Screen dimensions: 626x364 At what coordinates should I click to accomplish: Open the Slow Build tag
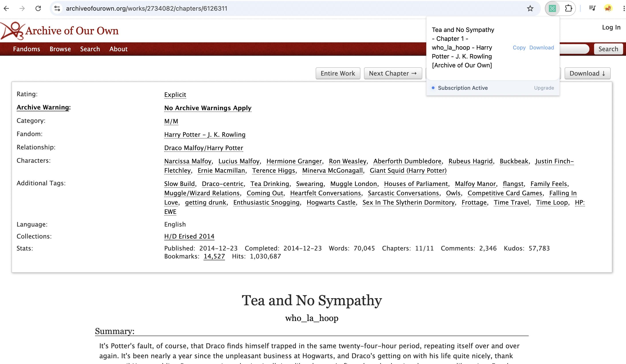point(179,184)
